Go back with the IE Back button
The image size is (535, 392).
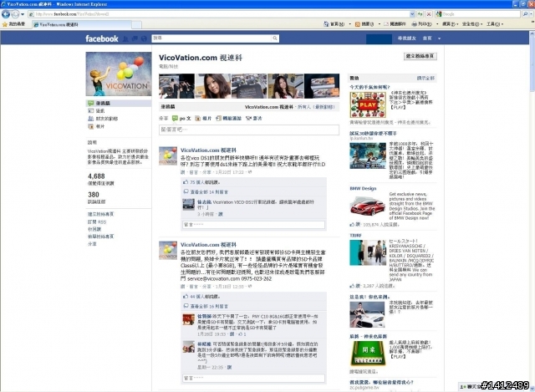pos(6,14)
